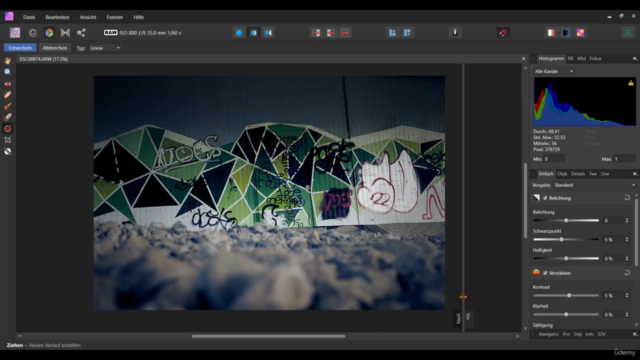Switch to the Liquify Persona icon
640x360 pixels.
coord(33,33)
